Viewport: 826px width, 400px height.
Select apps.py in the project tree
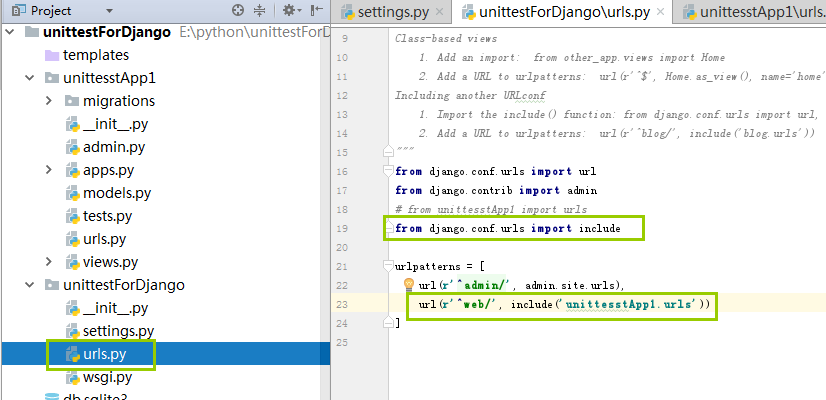coord(108,170)
